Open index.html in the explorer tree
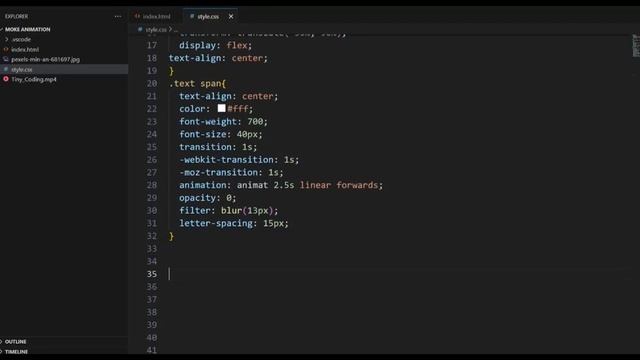The image size is (640, 360). (25, 49)
